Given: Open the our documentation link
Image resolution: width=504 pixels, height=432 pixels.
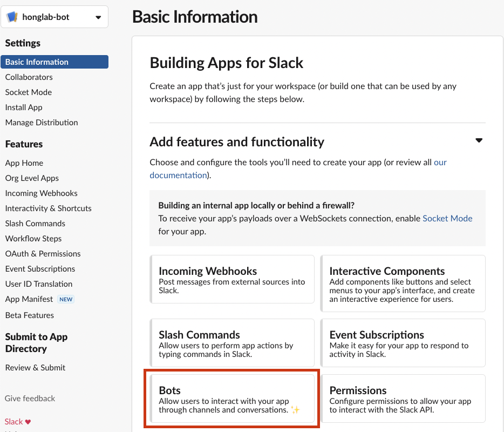Looking at the screenshot, I should pyautogui.click(x=298, y=169).
